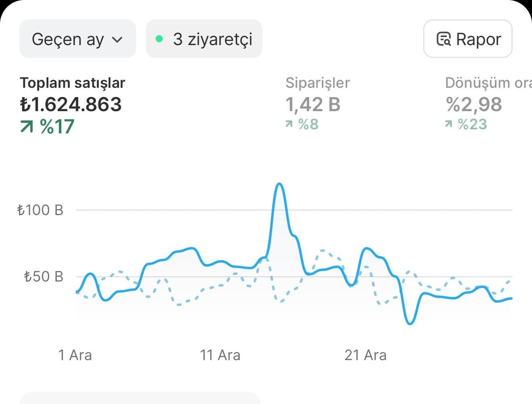Screen dimensions: 532x404
Task: Click the small trend arrow beside %8
Action: (289, 124)
